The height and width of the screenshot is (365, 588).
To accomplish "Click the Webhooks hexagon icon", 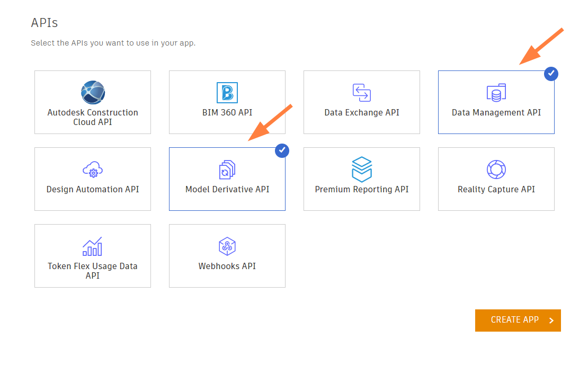I will coord(227,247).
